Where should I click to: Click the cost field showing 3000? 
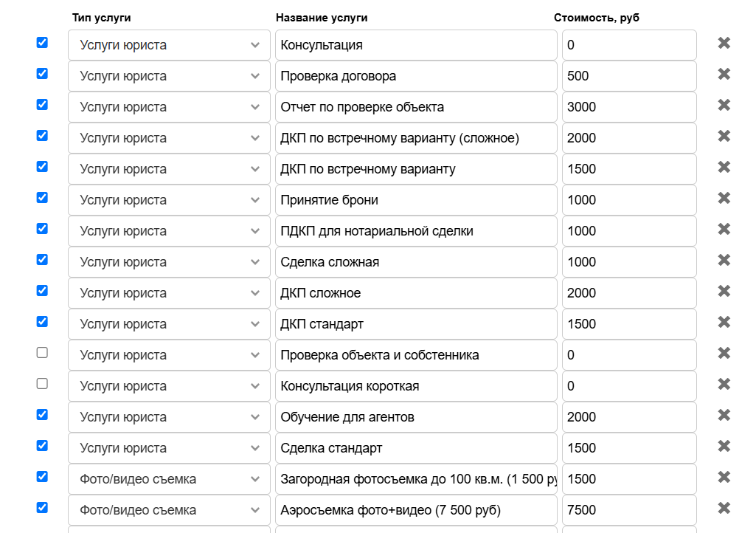tap(628, 107)
